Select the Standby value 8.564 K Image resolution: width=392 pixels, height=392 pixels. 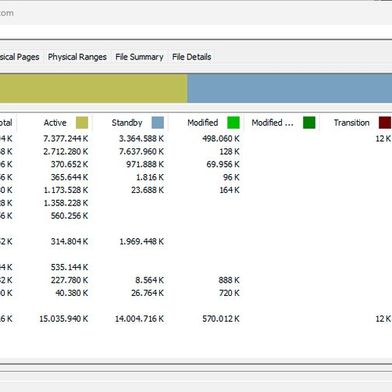pyautogui.click(x=149, y=280)
